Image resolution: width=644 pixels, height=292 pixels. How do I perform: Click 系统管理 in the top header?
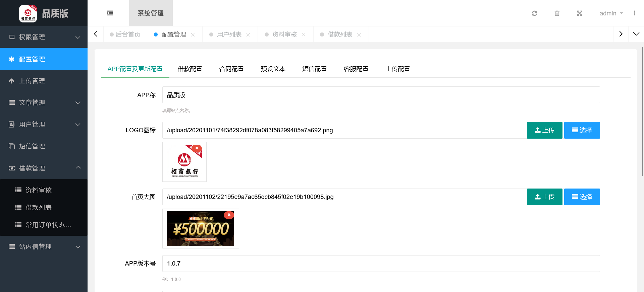(151, 13)
